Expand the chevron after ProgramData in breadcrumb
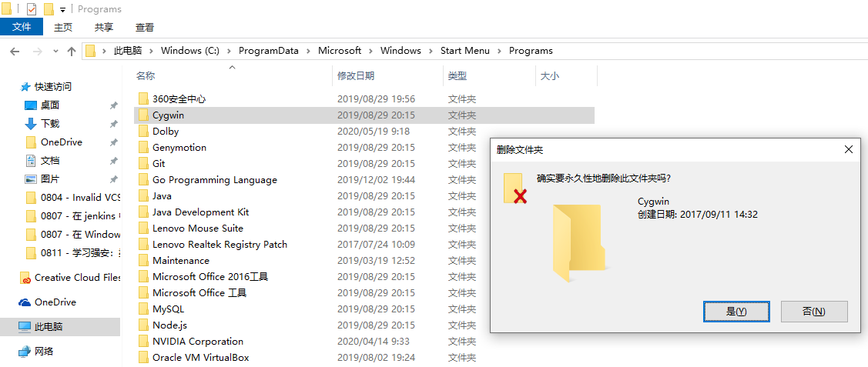Screen dimensions: 868x367 (308, 50)
